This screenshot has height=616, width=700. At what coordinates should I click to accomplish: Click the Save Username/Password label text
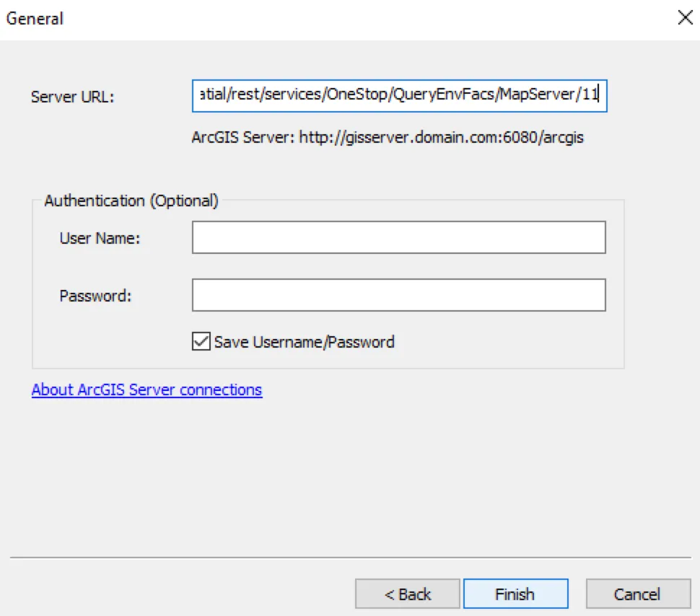(x=303, y=341)
